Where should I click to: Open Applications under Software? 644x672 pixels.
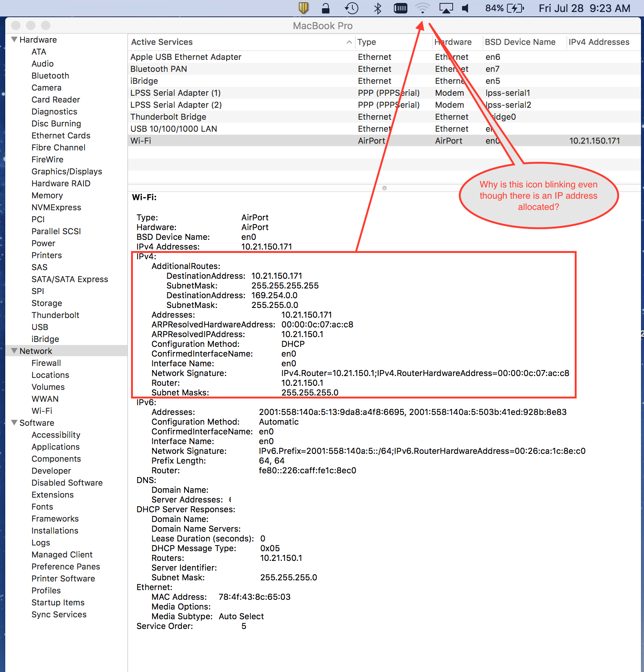point(56,447)
